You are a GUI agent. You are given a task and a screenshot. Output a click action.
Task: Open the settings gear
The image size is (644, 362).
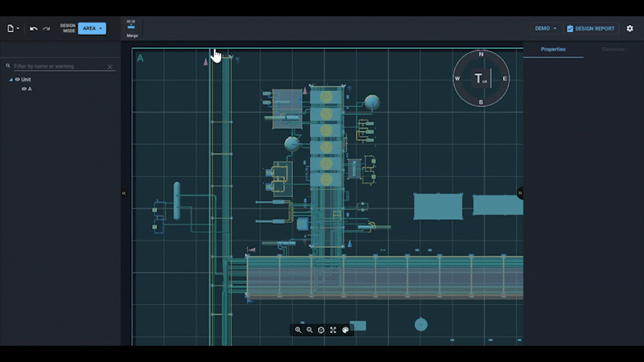[630, 28]
